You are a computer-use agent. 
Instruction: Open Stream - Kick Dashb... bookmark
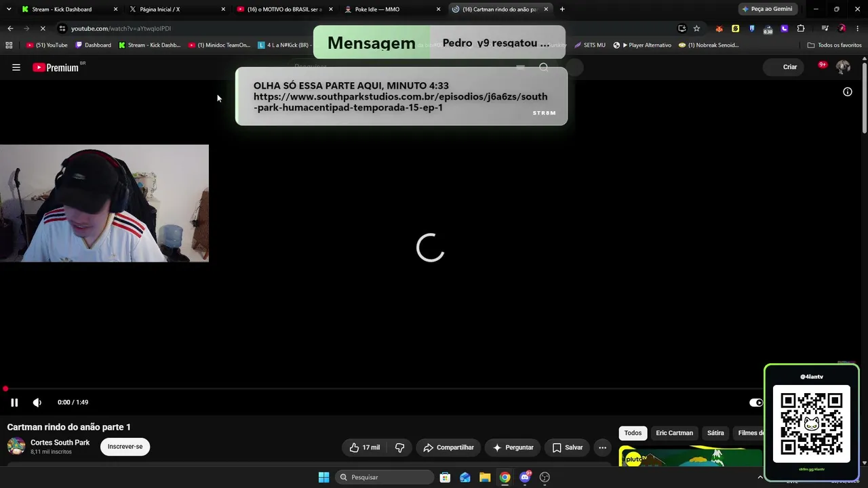[150, 45]
